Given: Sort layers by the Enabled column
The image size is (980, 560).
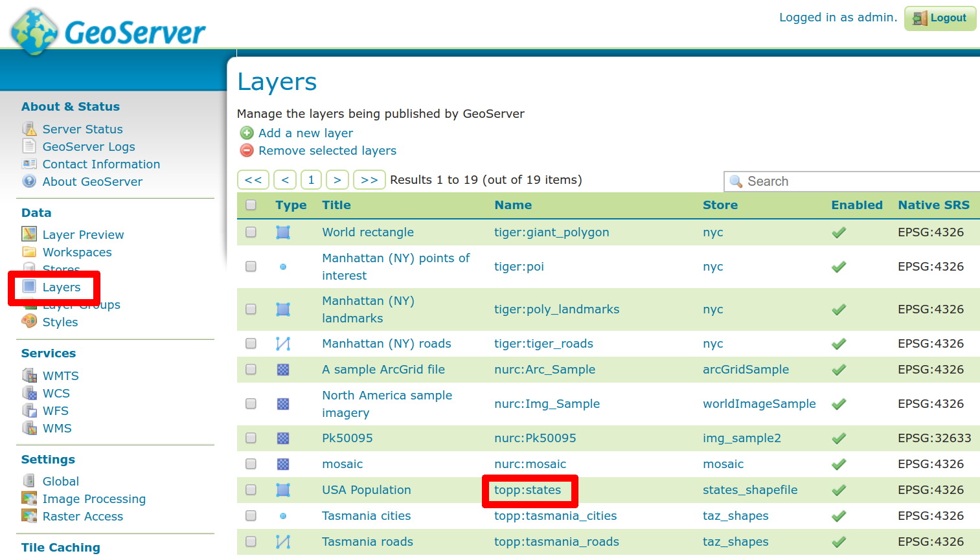Looking at the screenshot, I should [x=857, y=205].
